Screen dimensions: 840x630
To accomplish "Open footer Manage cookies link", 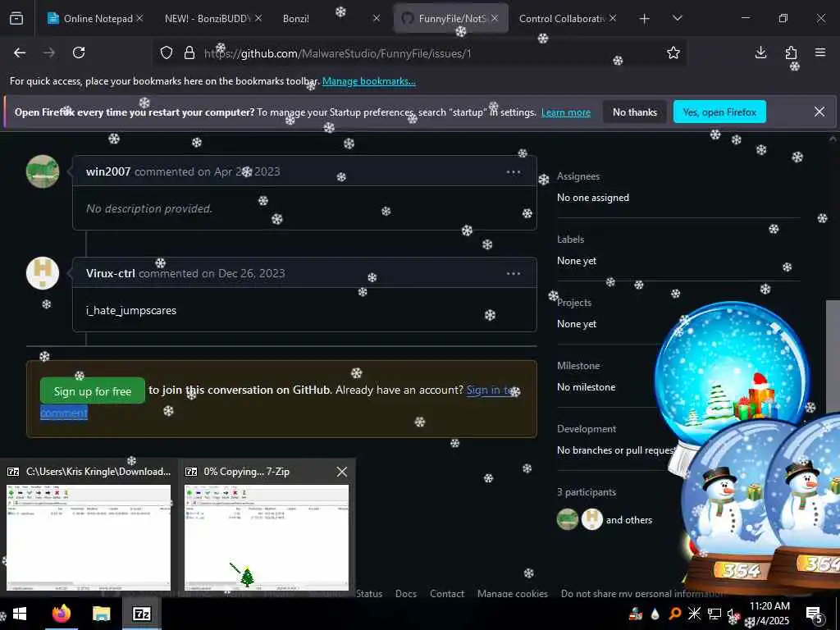I will (x=512, y=594).
